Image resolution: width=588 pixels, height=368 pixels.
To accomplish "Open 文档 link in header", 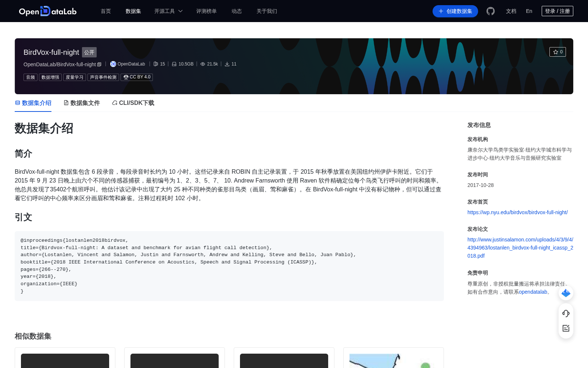I will [511, 11].
